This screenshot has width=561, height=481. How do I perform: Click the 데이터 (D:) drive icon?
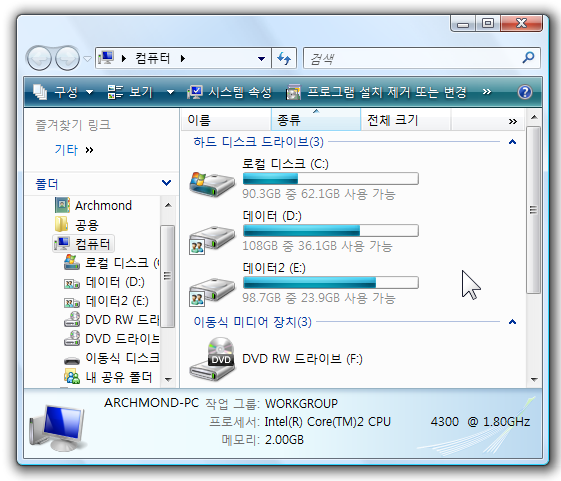[x=212, y=239]
